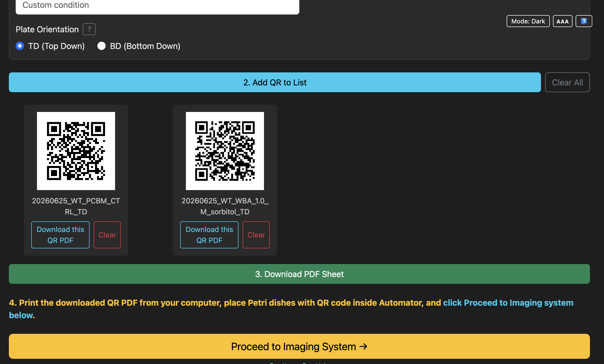
Task: Select BD (Bottom Down) orientation
Action: (x=102, y=46)
